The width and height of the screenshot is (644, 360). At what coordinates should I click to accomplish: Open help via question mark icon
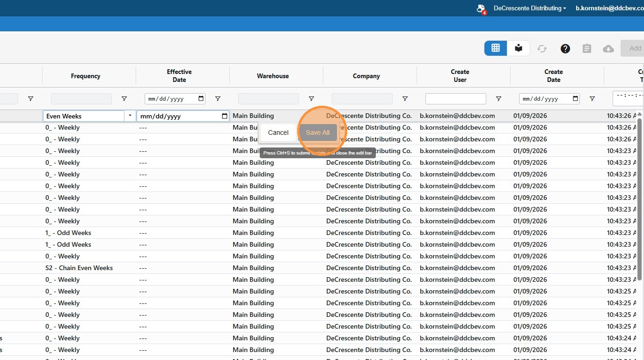[x=565, y=49]
